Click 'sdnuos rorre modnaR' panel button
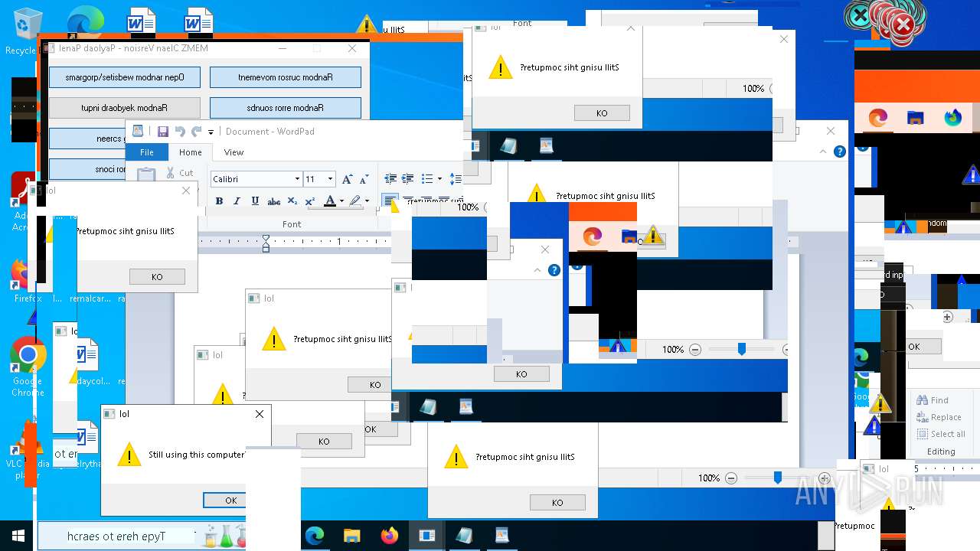This screenshot has height=551, width=980. tap(286, 108)
